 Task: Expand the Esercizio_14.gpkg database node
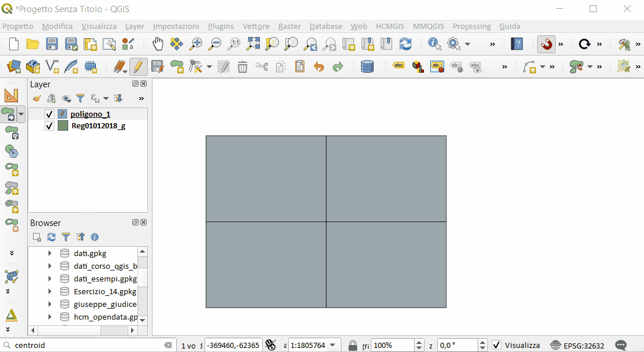(x=50, y=291)
